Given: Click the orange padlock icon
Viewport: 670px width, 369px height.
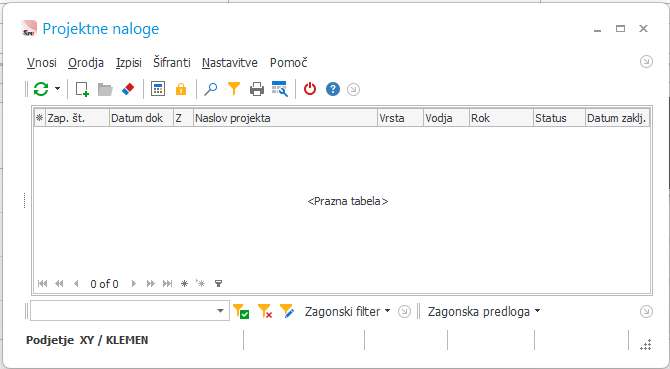Looking at the screenshot, I should coord(181,89).
